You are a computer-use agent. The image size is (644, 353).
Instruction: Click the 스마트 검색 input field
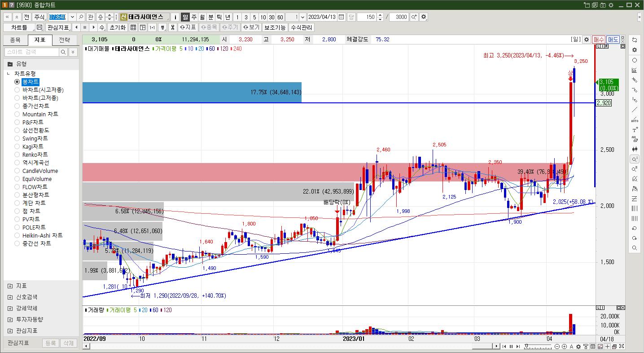click(x=32, y=52)
